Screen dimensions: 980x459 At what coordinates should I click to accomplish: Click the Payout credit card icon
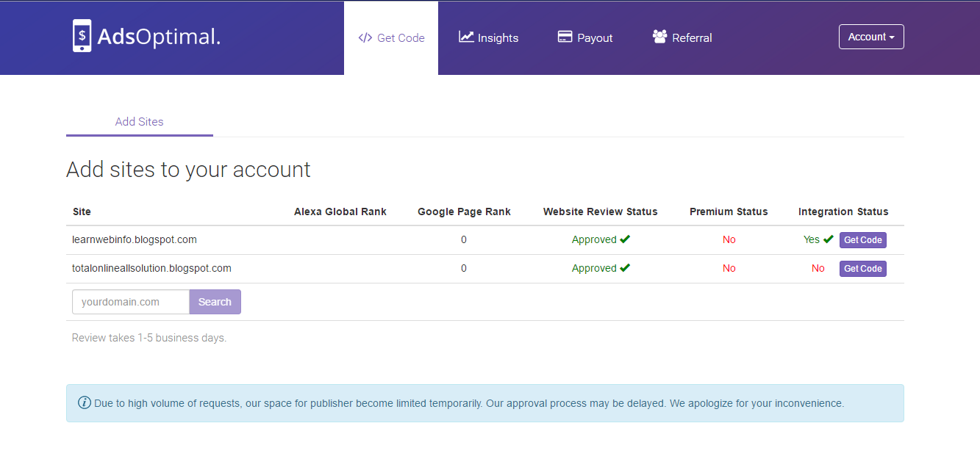pyautogui.click(x=565, y=37)
